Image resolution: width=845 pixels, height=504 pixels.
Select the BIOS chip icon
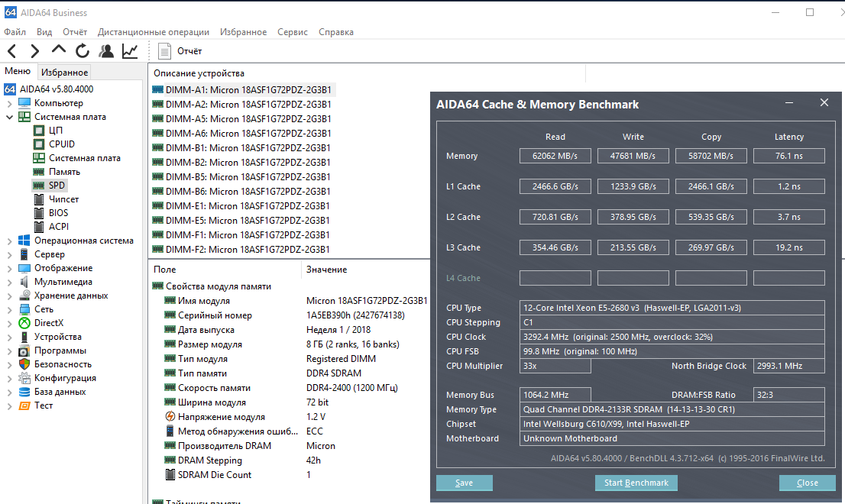[x=39, y=213]
